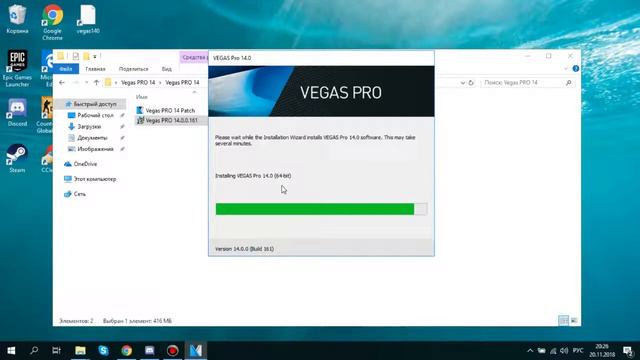Open the Discord desktop shortcut

[x=17, y=112]
